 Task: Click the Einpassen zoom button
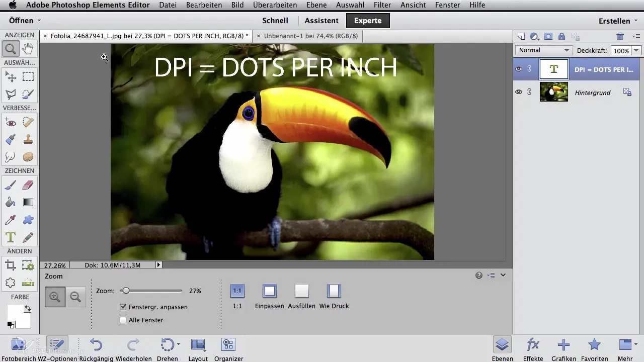tap(270, 291)
